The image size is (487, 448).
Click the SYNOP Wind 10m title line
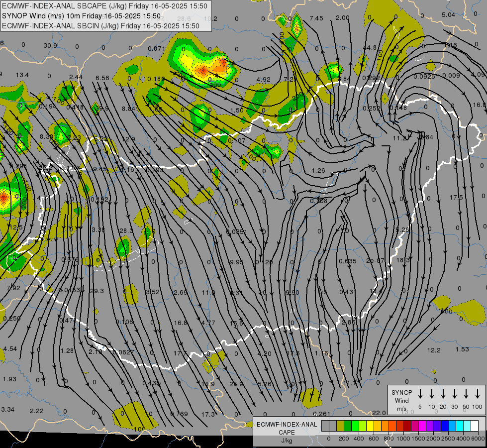[82, 16]
